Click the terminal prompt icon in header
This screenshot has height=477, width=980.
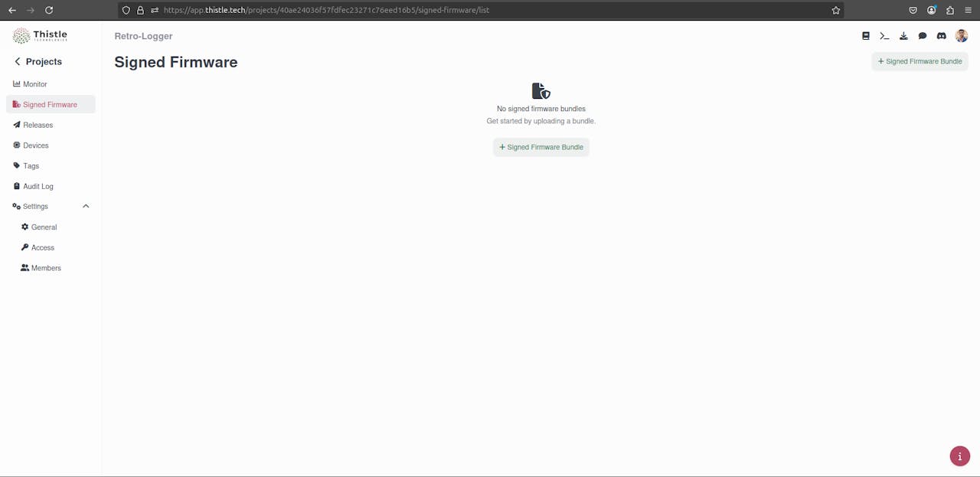coord(884,36)
